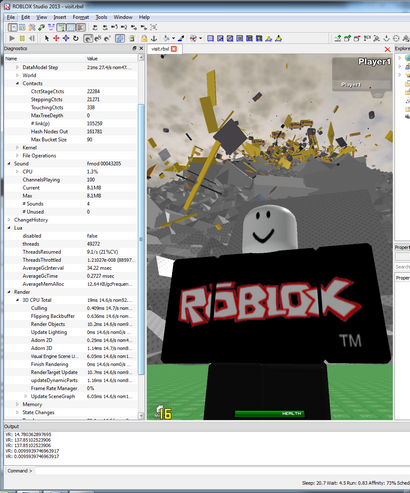Select the Rotate tool
Viewport: 410px width, 493px height.
tap(76, 38)
